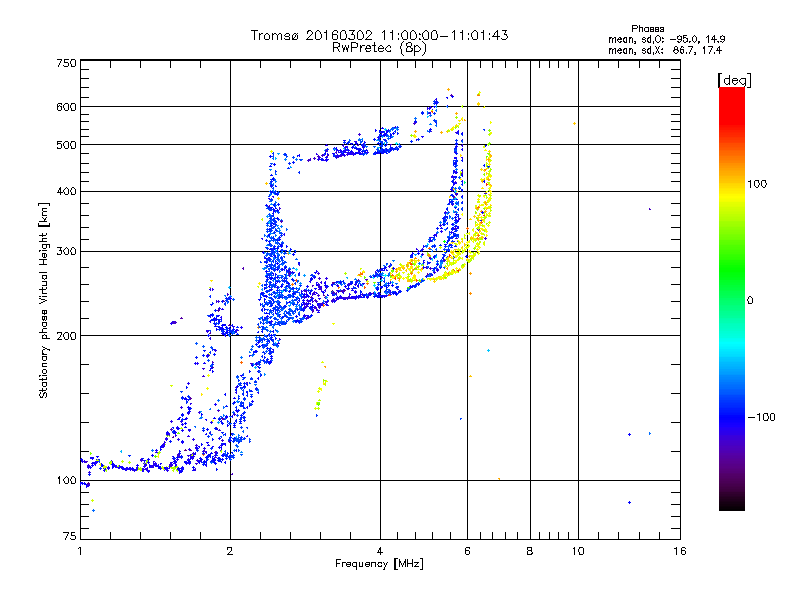Click the colorbar tick label '-100'
This screenshot has width=800, height=600.
point(761,417)
